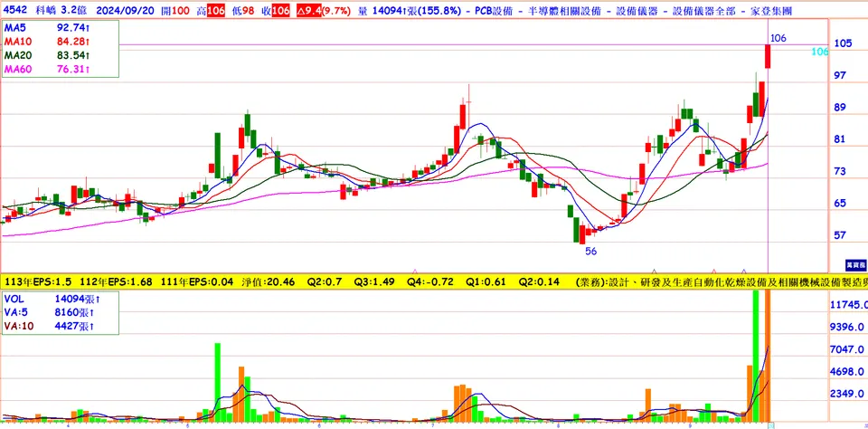Click the 113年EPS:1.5 value

point(36,281)
